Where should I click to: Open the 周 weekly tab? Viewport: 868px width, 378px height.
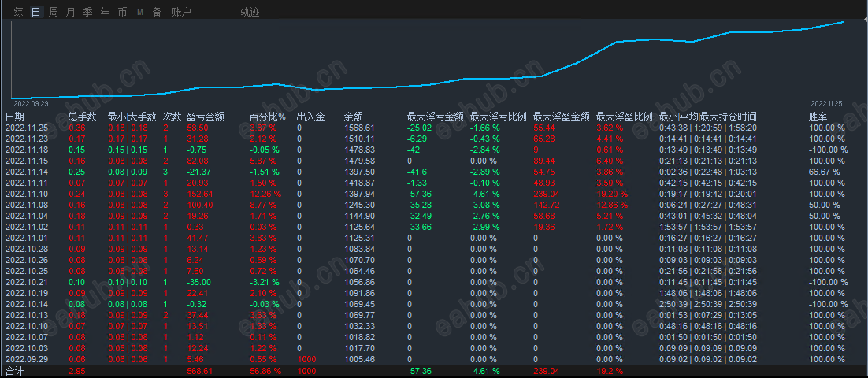point(53,12)
